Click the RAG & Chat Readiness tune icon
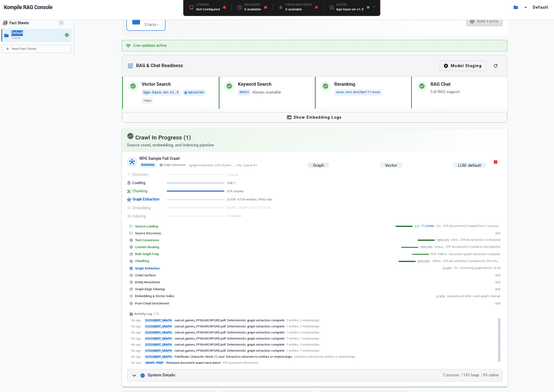The width and height of the screenshot is (554, 392). pyautogui.click(x=130, y=66)
